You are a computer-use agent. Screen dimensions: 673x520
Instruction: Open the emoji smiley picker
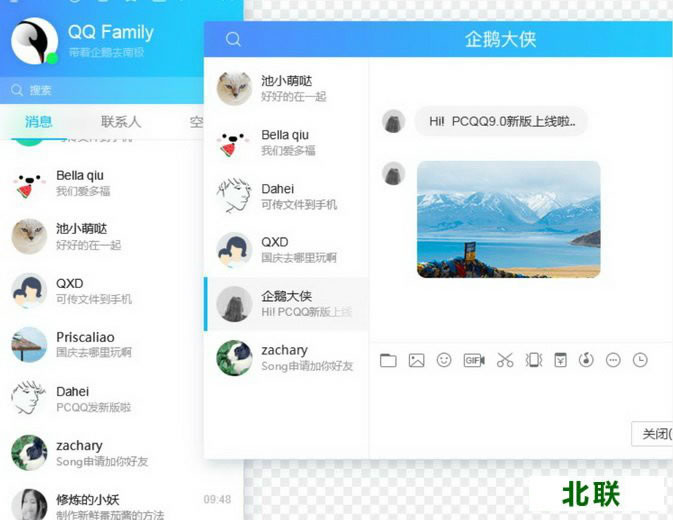pyautogui.click(x=444, y=360)
